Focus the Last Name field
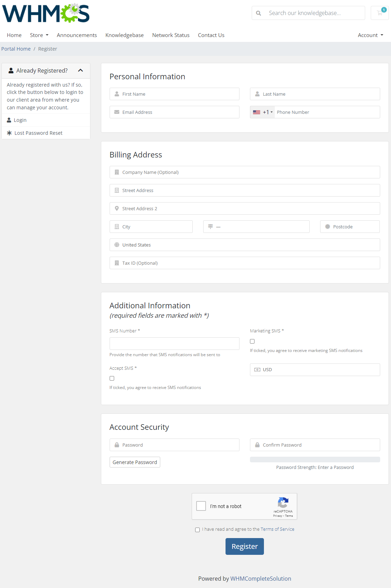 [x=315, y=94]
